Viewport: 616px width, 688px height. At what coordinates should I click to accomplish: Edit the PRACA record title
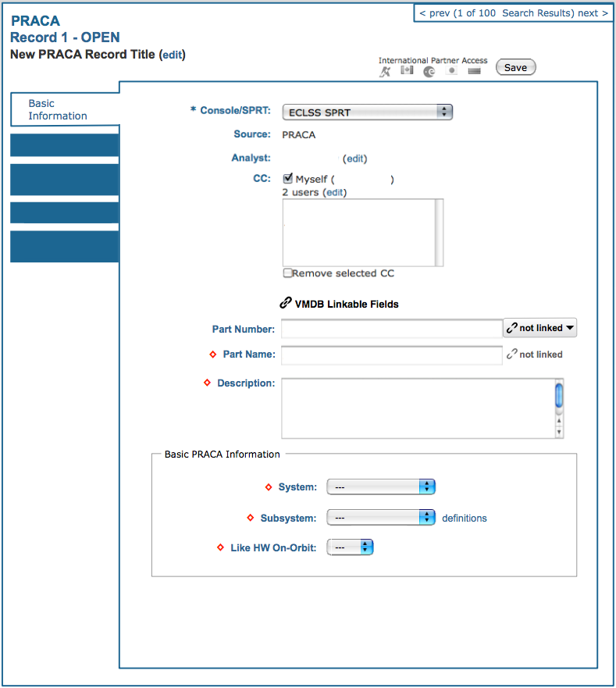click(x=173, y=55)
